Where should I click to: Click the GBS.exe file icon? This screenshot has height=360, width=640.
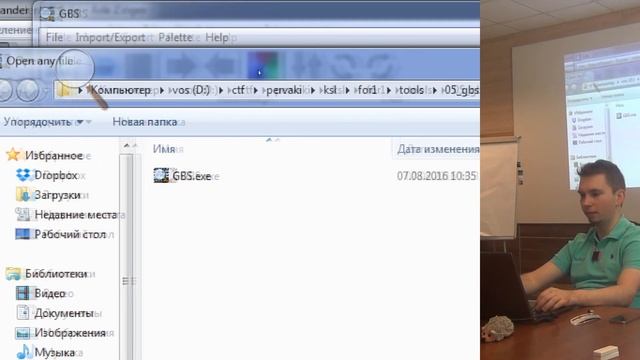[x=161, y=176]
